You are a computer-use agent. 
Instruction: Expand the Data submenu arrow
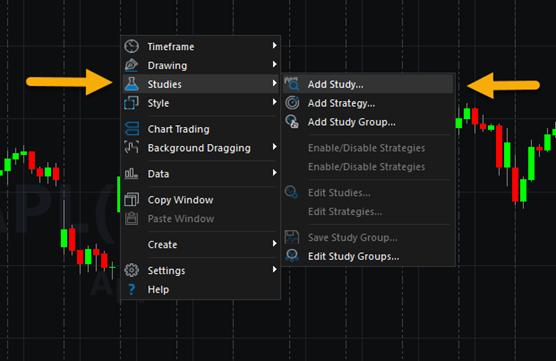pos(274,172)
